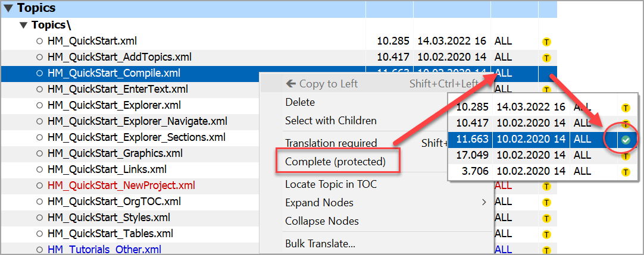This screenshot has height=255, width=644.
Task: Select HM_Tutorials_Other.xml topic
Action: pos(104,250)
